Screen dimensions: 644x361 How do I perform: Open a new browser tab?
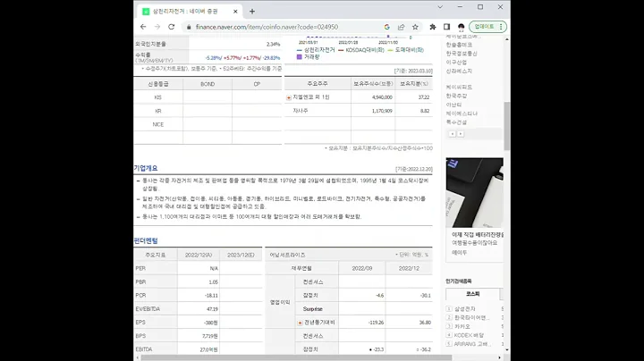pyautogui.click(x=252, y=12)
